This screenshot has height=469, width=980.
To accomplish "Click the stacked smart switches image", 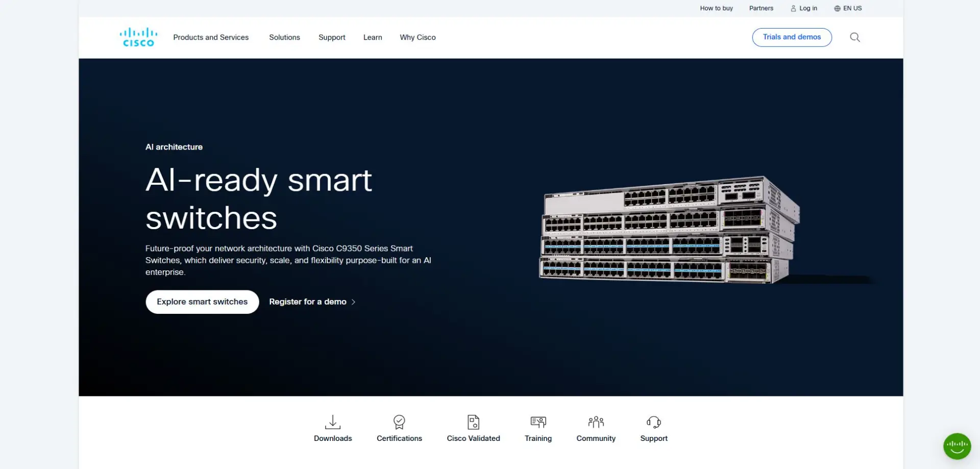I will pyautogui.click(x=669, y=230).
